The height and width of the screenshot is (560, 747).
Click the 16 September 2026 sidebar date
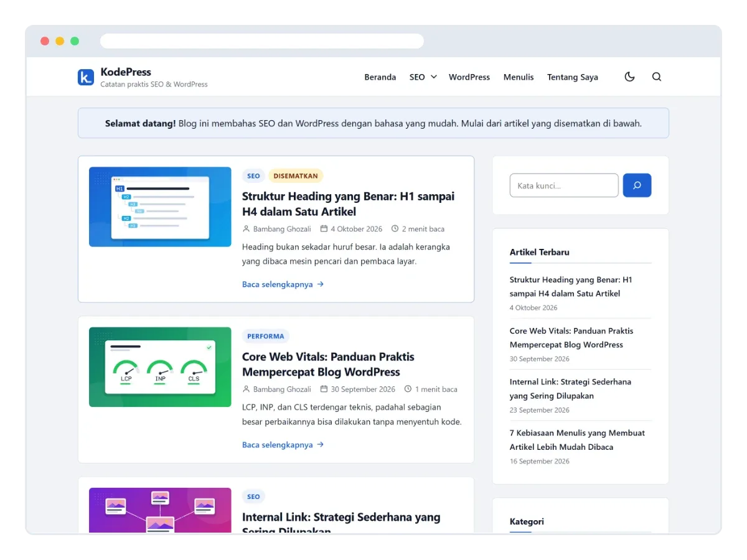(540, 461)
